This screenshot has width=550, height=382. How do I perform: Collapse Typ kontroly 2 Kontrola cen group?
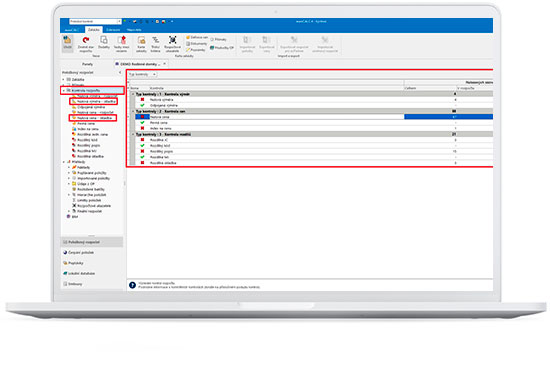(133, 111)
